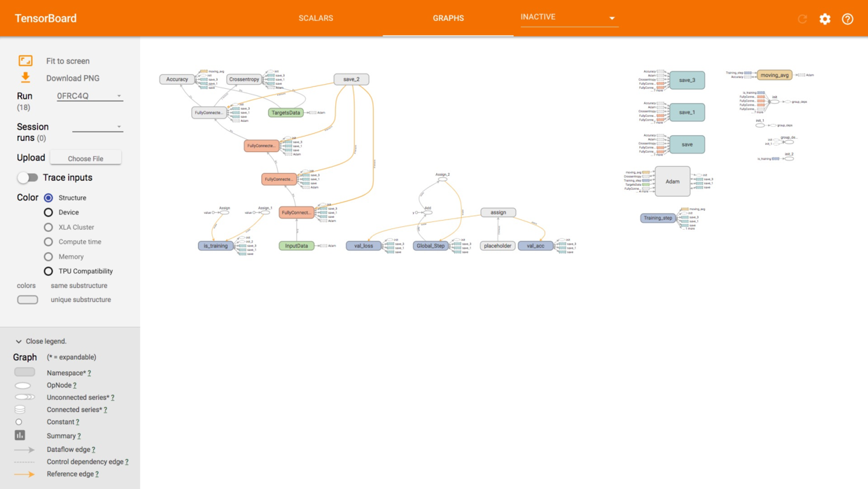Choose TPU Compatibility color mode
This screenshot has width=868, height=489.
point(48,271)
